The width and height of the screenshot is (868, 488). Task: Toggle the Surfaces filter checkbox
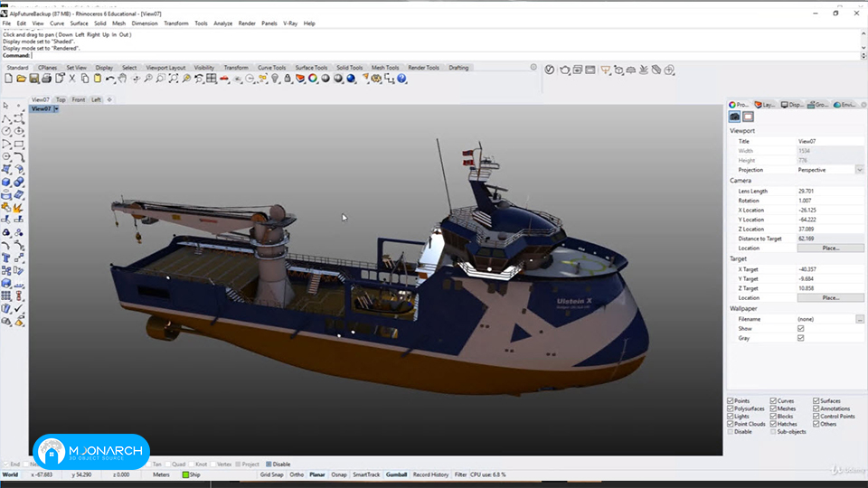(816, 400)
